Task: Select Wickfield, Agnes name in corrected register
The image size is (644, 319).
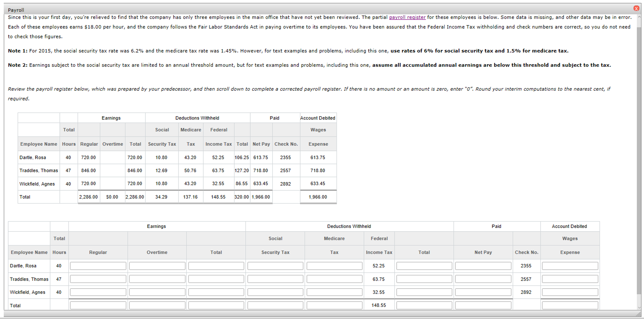Action: pyautogui.click(x=28, y=292)
